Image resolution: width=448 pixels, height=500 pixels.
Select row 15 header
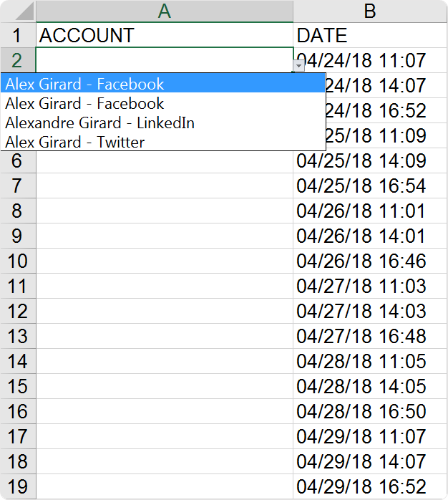tap(18, 386)
